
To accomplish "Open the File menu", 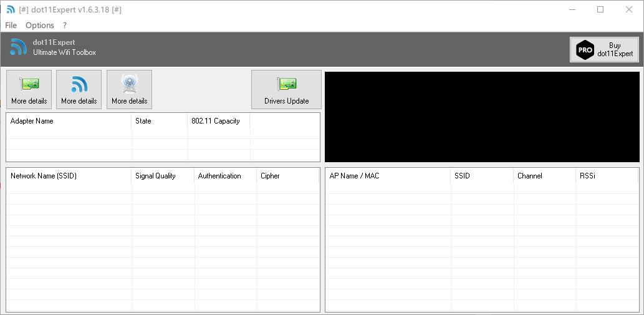I will (x=11, y=25).
